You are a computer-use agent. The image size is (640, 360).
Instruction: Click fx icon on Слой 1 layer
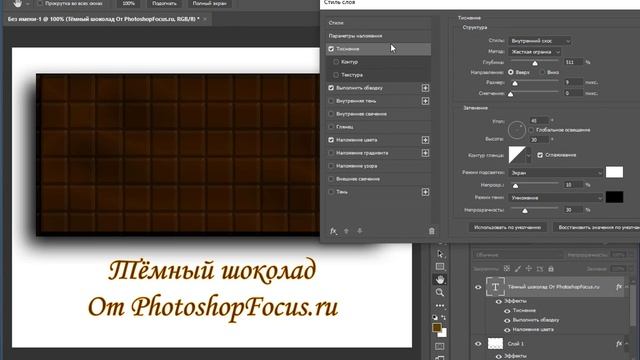619,344
